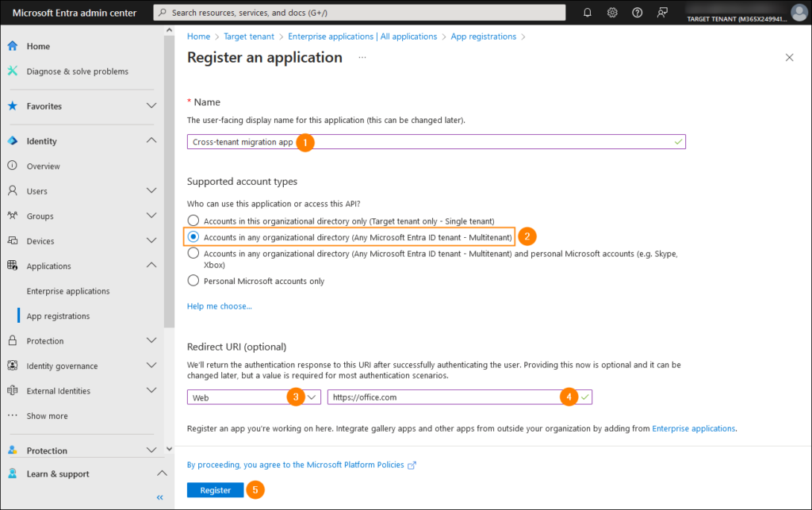Click the Identity diamond icon
Viewport: 812px width, 510px height.
click(13, 141)
